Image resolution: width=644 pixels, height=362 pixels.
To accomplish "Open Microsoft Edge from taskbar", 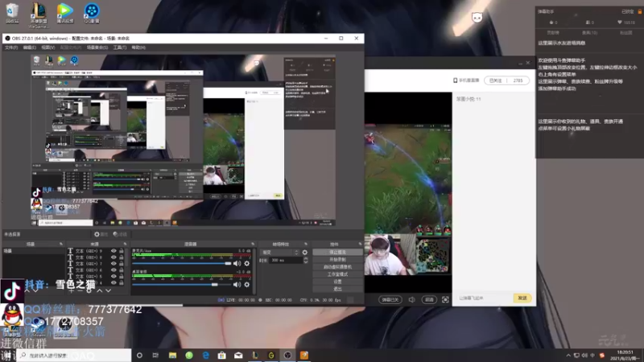I will [205, 355].
